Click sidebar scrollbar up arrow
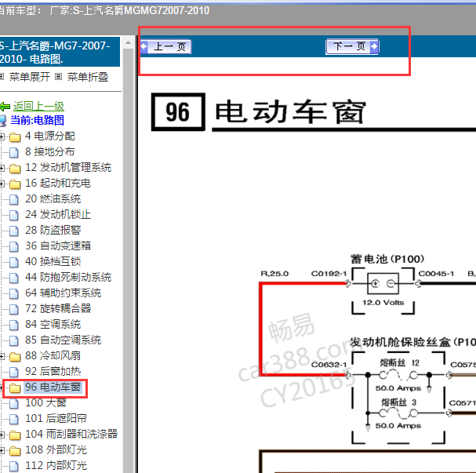The image size is (476, 473). tap(128, 42)
